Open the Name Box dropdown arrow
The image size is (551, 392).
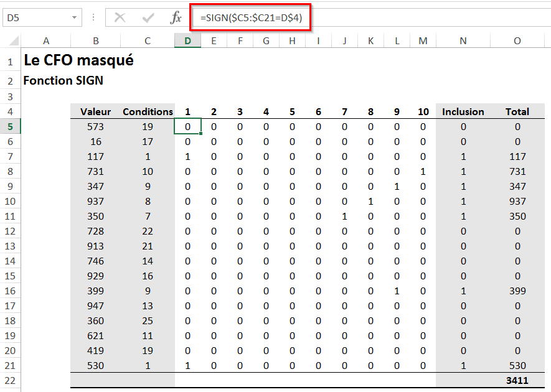[x=75, y=18]
